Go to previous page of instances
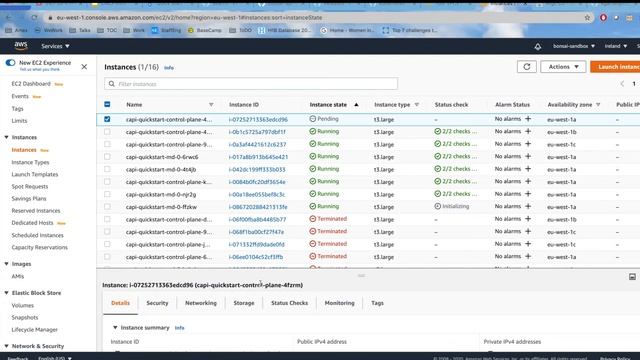 [x=622, y=84]
